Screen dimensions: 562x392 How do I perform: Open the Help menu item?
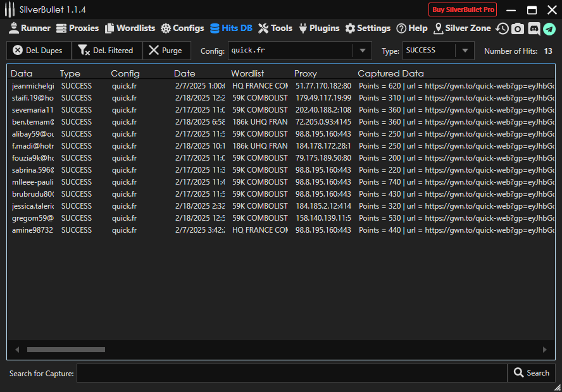click(x=412, y=28)
